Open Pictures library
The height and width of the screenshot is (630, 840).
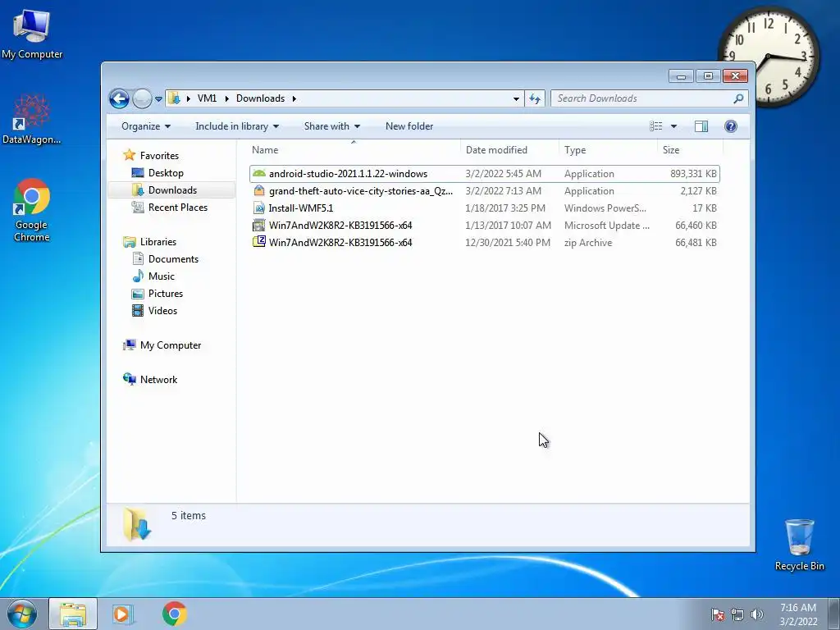point(166,294)
